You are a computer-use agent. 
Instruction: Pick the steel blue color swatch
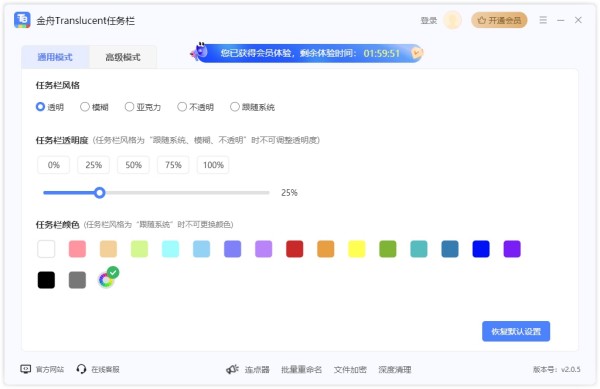pyautogui.click(x=450, y=249)
